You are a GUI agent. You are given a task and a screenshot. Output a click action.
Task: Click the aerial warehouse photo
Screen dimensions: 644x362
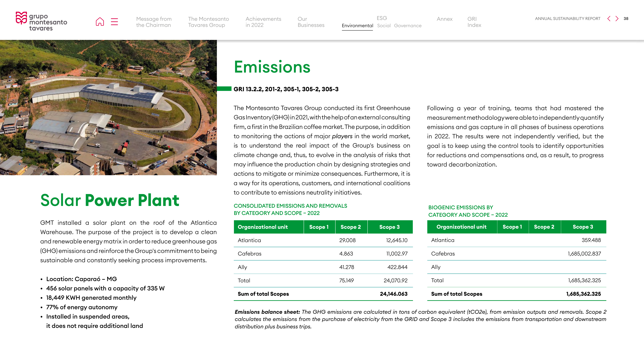point(108,107)
